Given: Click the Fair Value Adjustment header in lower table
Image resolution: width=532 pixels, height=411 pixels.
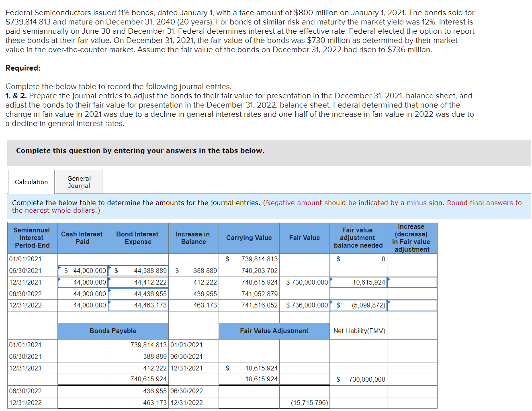Looking at the screenshot, I should (x=274, y=331).
